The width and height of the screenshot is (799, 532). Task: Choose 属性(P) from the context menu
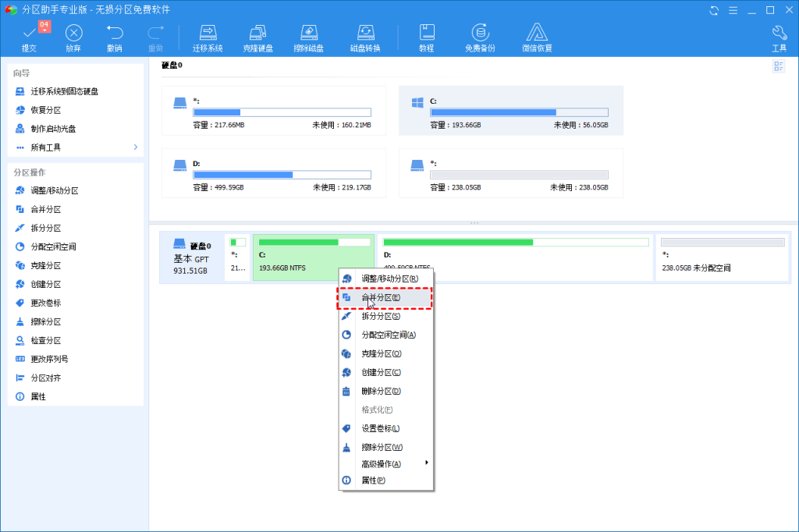click(385, 480)
